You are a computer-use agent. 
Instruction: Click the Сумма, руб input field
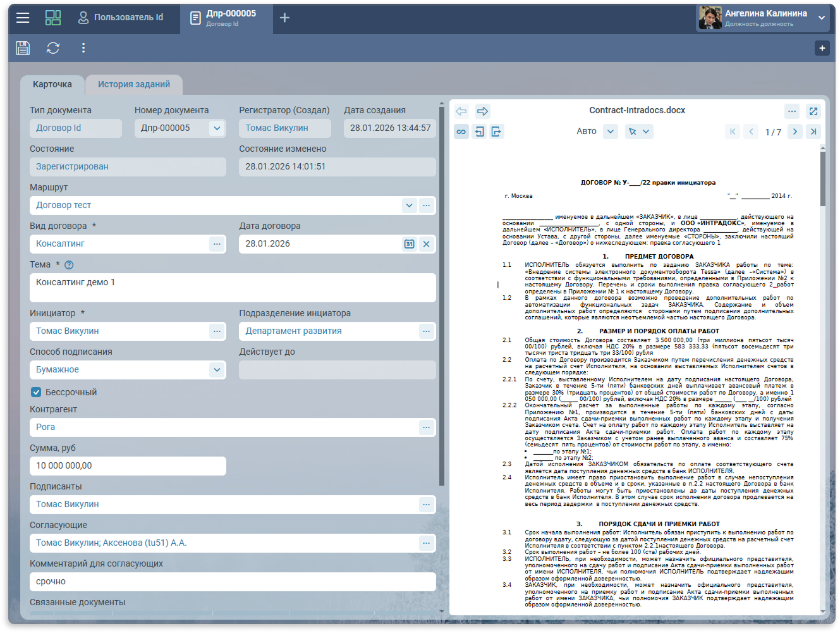pyautogui.click(x=128, y=466)
